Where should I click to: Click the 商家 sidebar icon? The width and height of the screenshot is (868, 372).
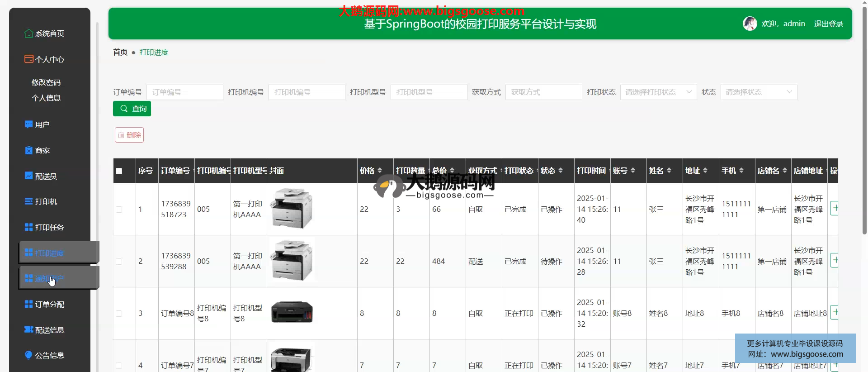point(28,150)
